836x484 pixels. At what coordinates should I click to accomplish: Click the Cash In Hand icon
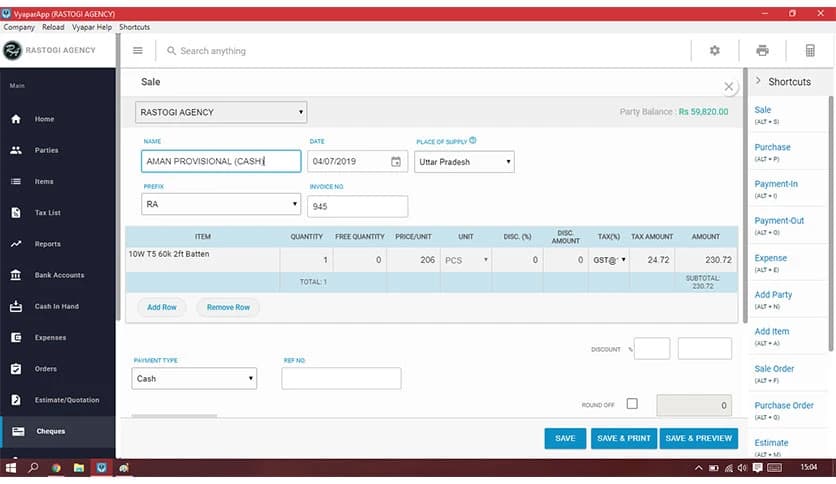pyautogui.click(x=16, y=306)
